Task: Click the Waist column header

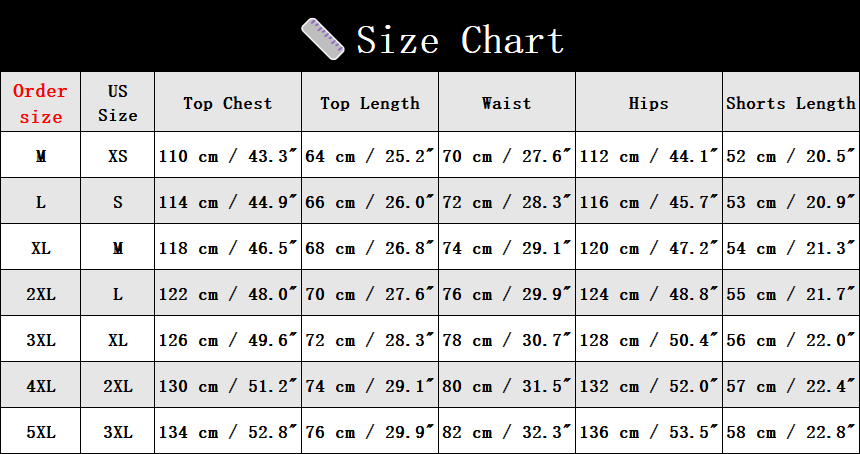Action: (x=506, y=103)
